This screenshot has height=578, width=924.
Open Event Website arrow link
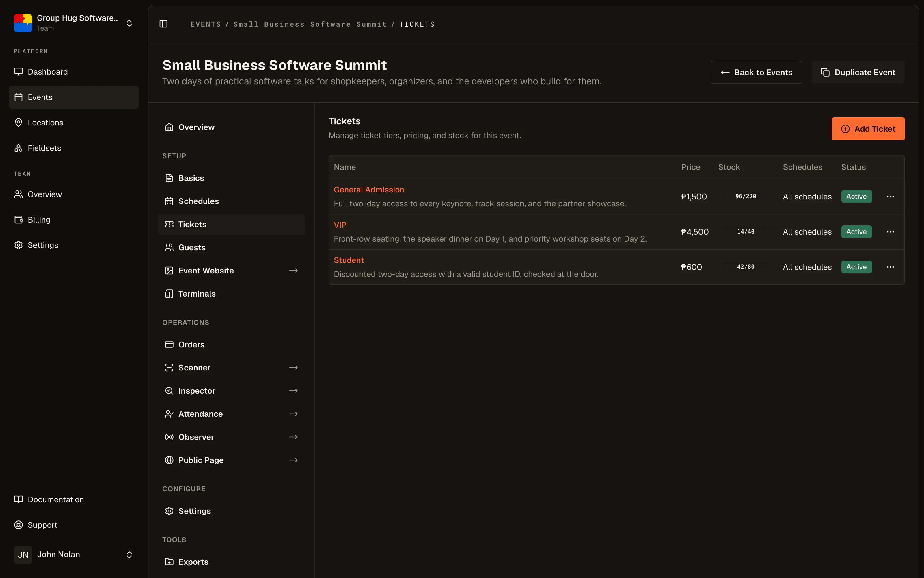click(x=293, y=271)
